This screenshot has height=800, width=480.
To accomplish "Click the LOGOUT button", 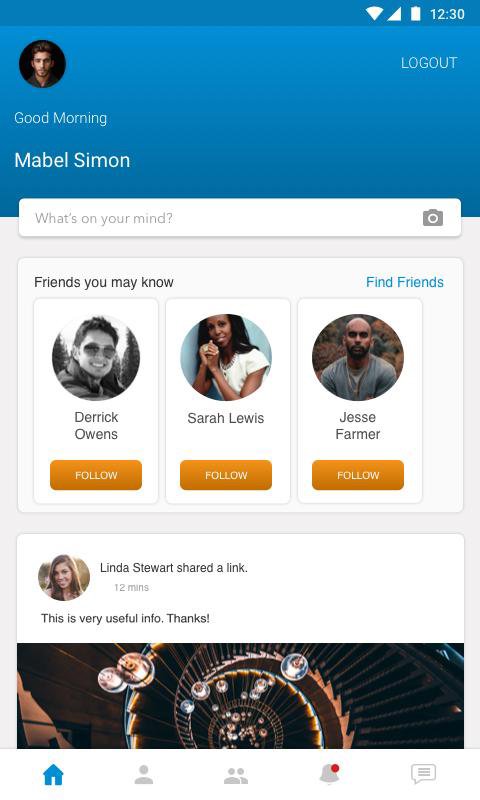I will pyautogui.click(x=428, y=63).
